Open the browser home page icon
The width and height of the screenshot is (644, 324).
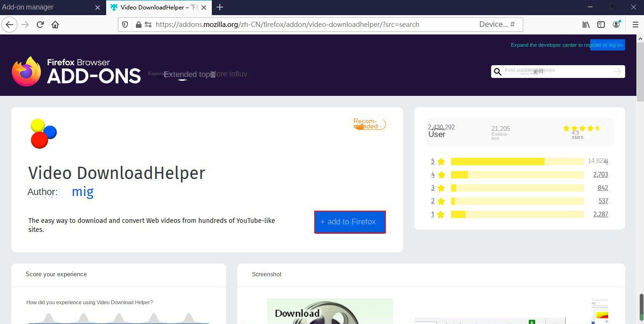click(55, 24)
